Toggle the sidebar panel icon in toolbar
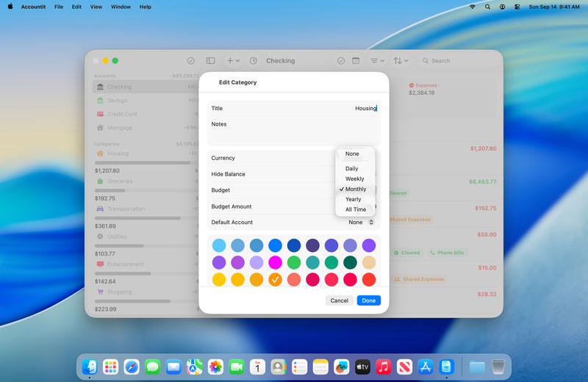 point(210,61)
